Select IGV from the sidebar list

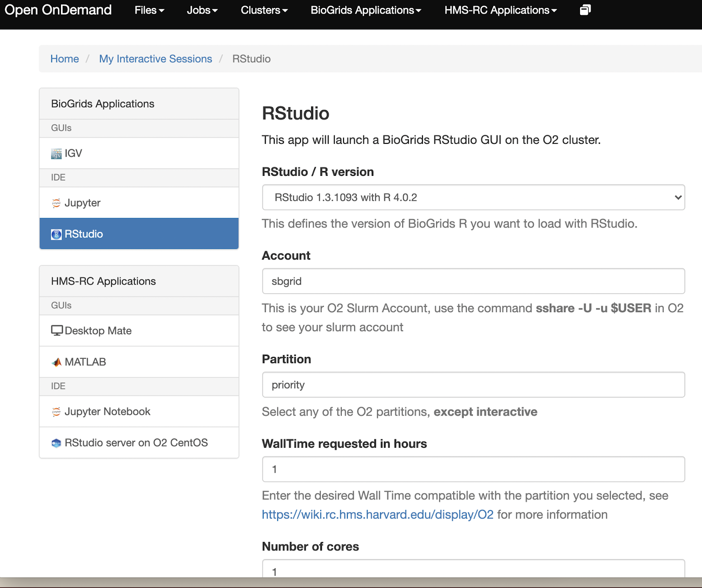pyautogui.click(x=139, y=153)
